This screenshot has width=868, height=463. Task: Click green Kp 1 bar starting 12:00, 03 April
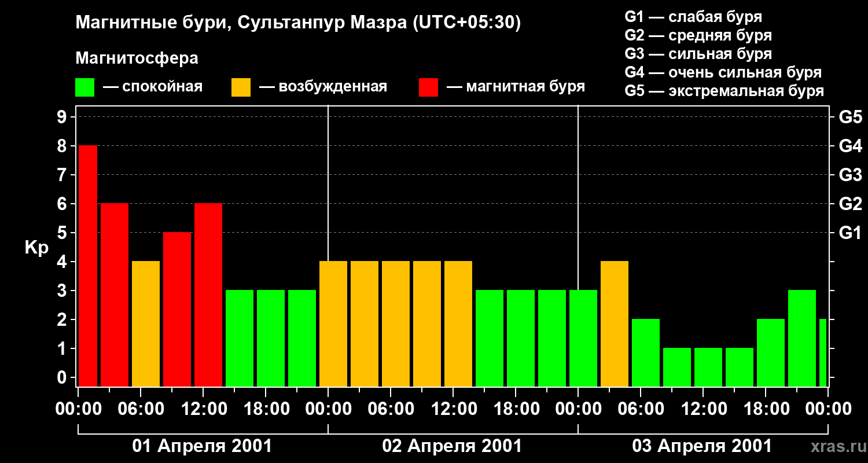pos(708,367)
